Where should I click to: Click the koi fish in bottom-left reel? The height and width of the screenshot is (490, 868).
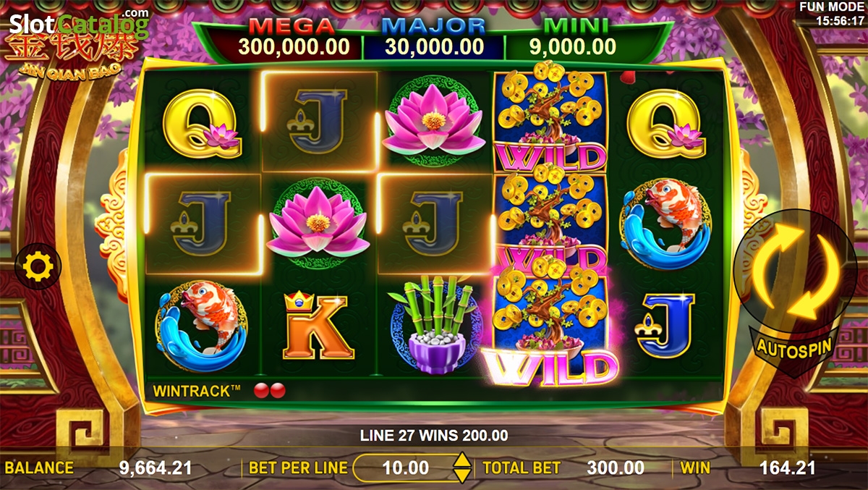pos(203,326)
